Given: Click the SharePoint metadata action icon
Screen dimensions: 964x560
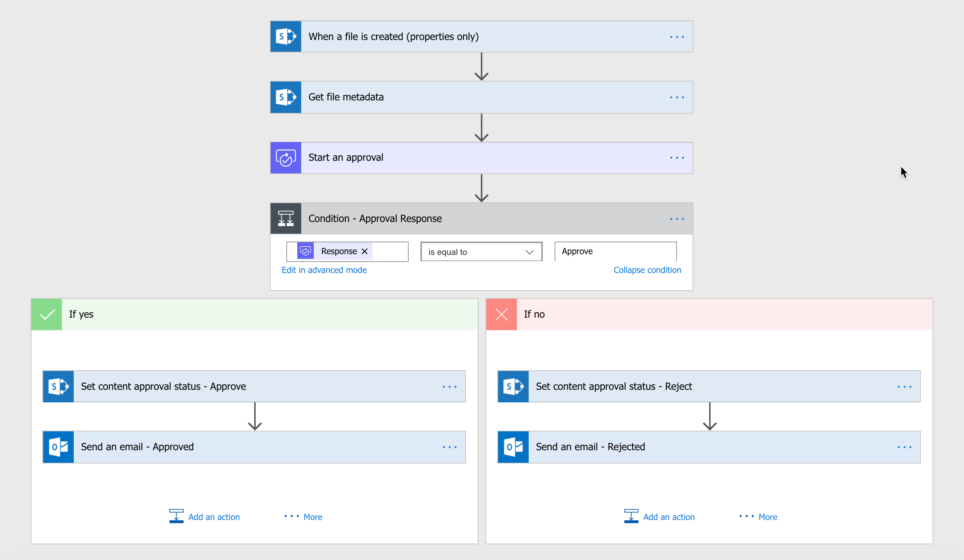Looking at the screenshot, I should 287,96.
